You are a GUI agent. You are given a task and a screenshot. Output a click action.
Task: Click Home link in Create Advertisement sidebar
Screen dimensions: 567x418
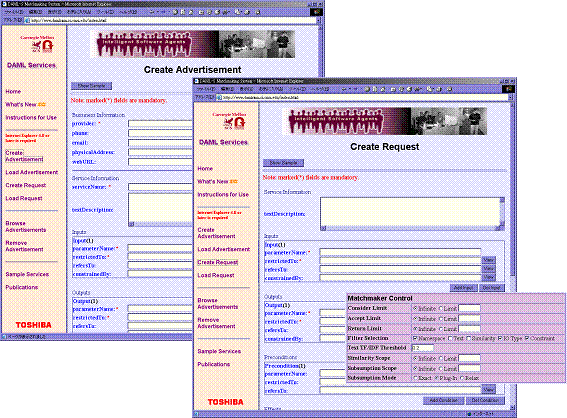point(13,91)
